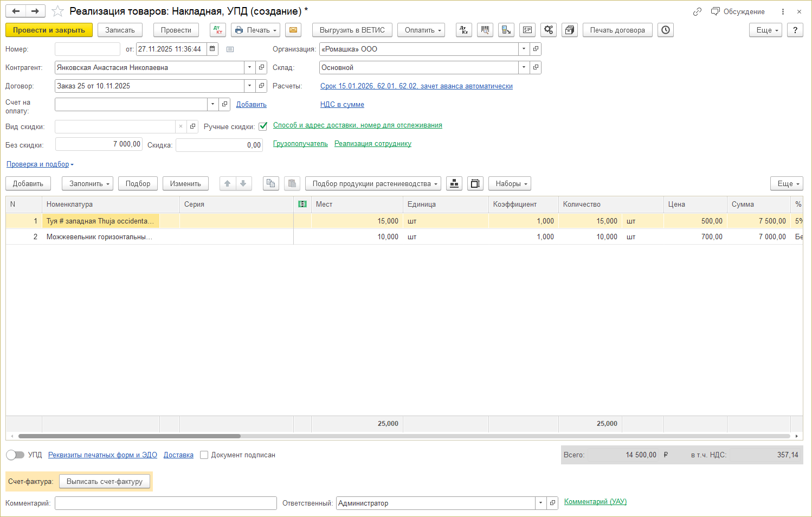Click the Комментарий input field
The width and height of the screenshot is (812, 517).
point(166,503)
